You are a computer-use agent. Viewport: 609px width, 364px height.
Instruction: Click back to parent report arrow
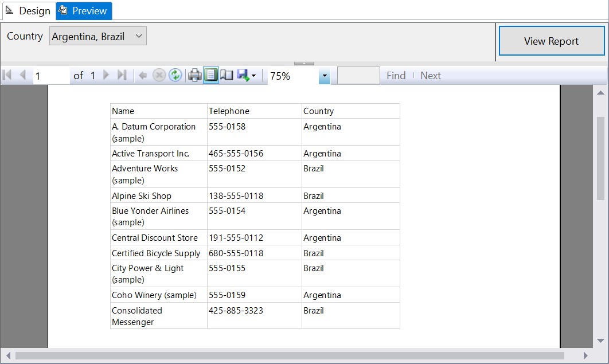point(143,75)
